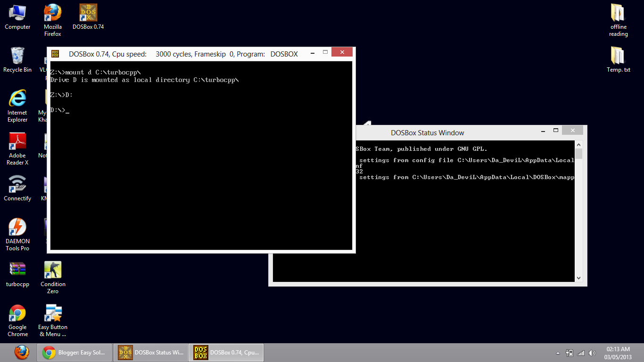Show hidden icons in the system tray
644x362 pixels.
click(557, 352)
